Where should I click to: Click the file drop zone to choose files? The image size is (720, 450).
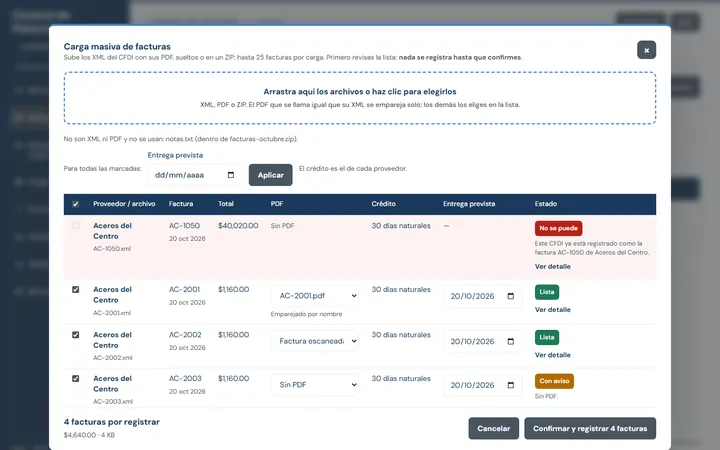click(x=360, y=98)
